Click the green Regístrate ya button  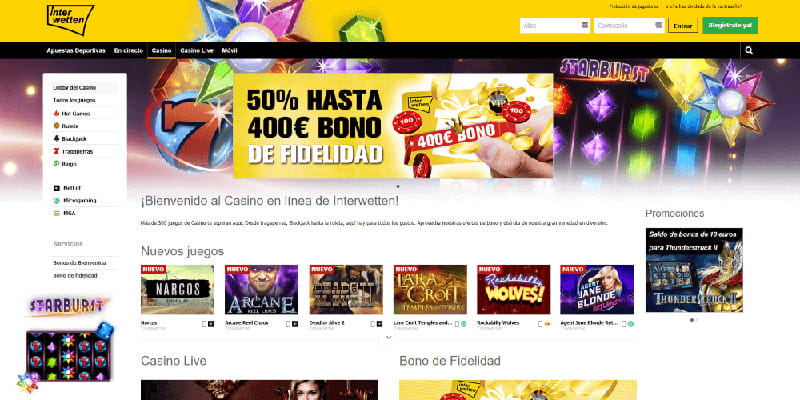click(x=730, y=25)
